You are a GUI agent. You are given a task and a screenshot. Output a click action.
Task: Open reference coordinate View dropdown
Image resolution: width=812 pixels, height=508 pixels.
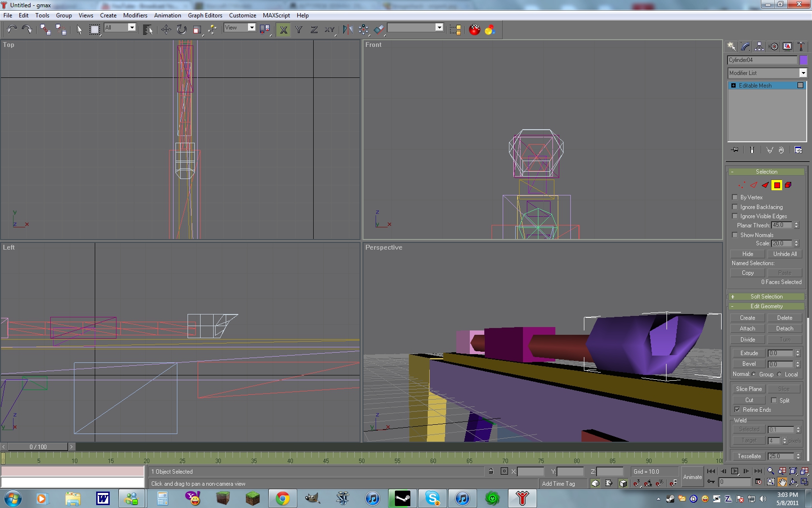click(251, 28)
